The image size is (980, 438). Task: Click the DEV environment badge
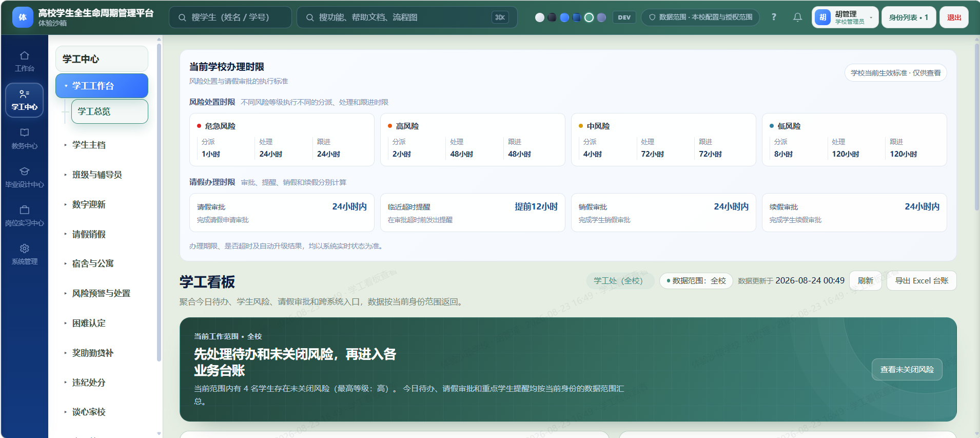pos(624,17)
